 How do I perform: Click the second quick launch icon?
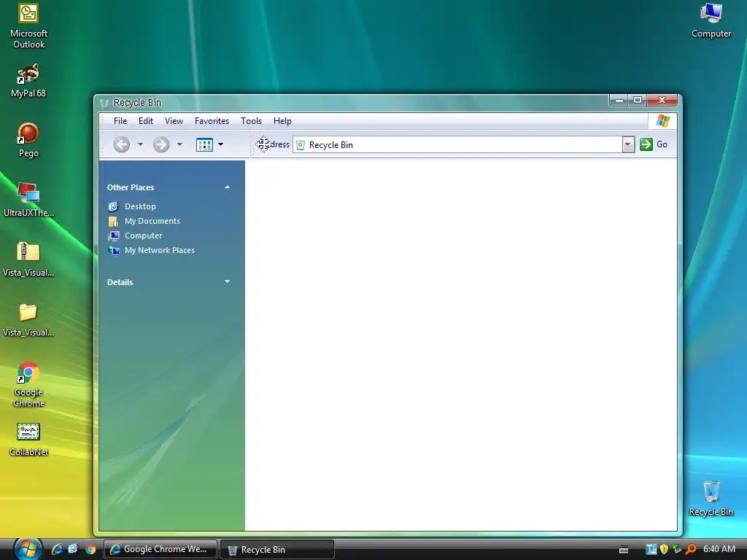click(73, 549)
